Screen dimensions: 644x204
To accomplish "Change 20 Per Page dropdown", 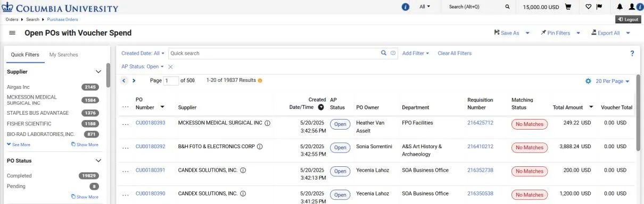I will 613,81.
